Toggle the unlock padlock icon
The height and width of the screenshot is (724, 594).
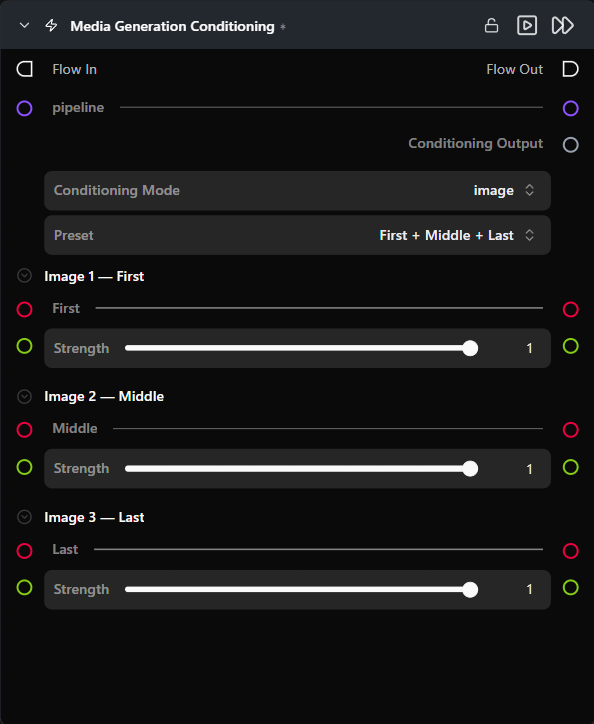(x=491, y=25)
